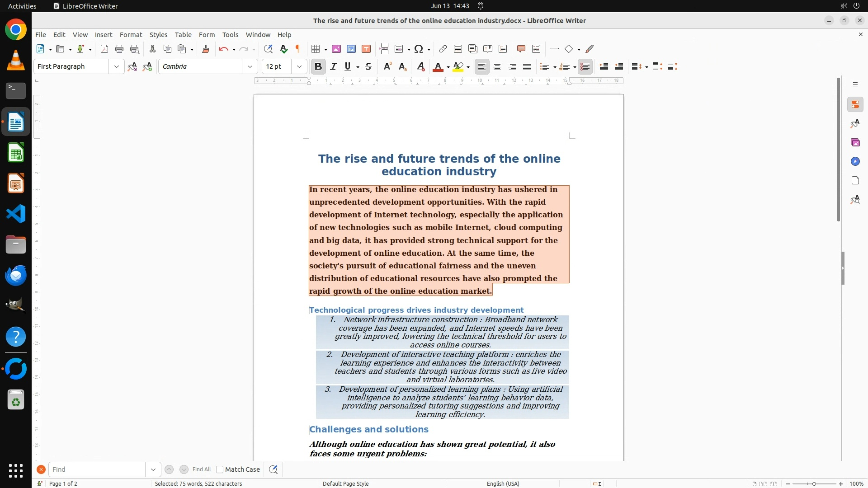
Task: Toggle Bold formatting off
Action: click(318, 67)
